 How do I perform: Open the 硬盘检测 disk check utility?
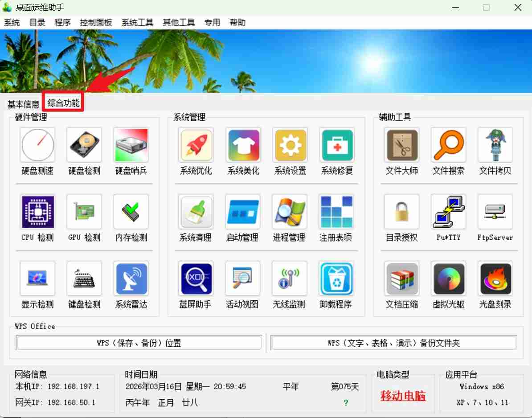84,145
